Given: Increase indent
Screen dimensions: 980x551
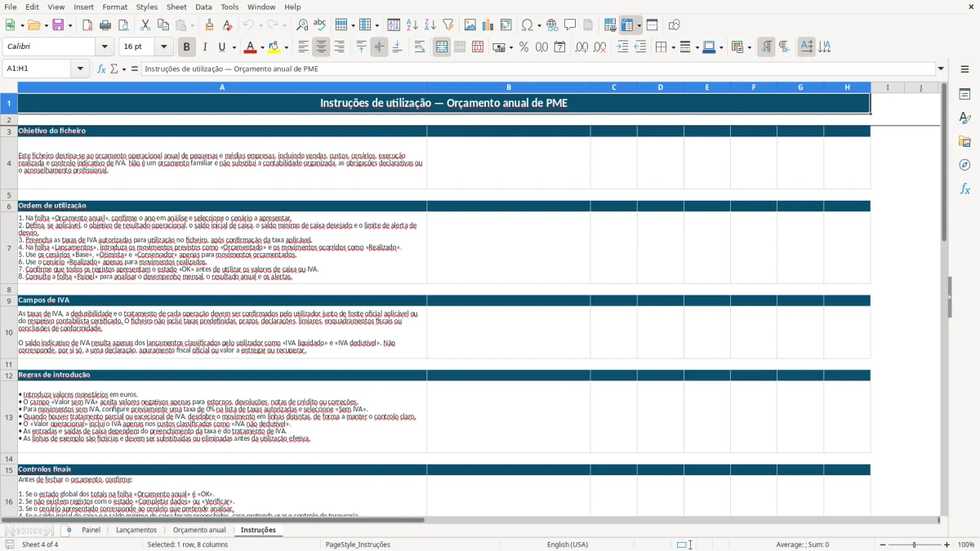Looking at the screenshot, I should point(622,47).
